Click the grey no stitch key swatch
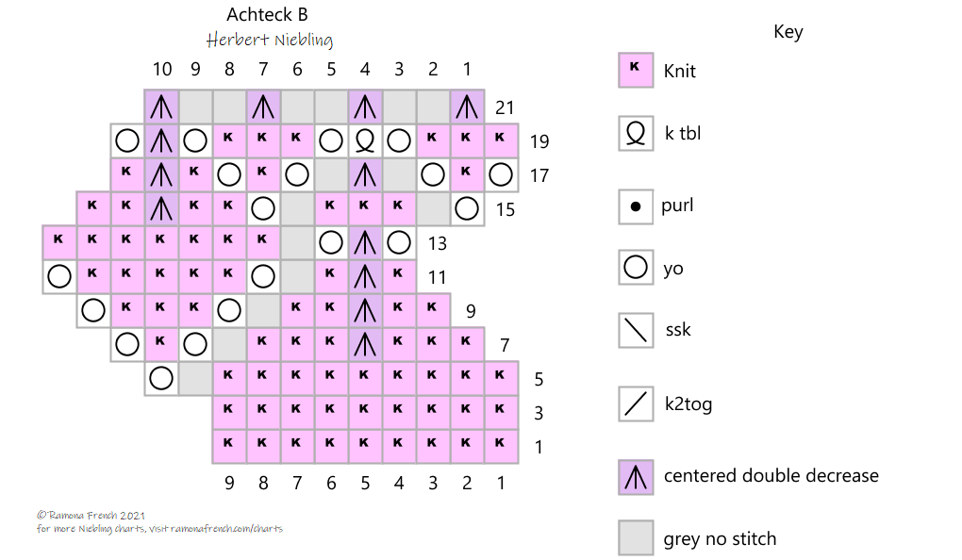 pos(636,538)
